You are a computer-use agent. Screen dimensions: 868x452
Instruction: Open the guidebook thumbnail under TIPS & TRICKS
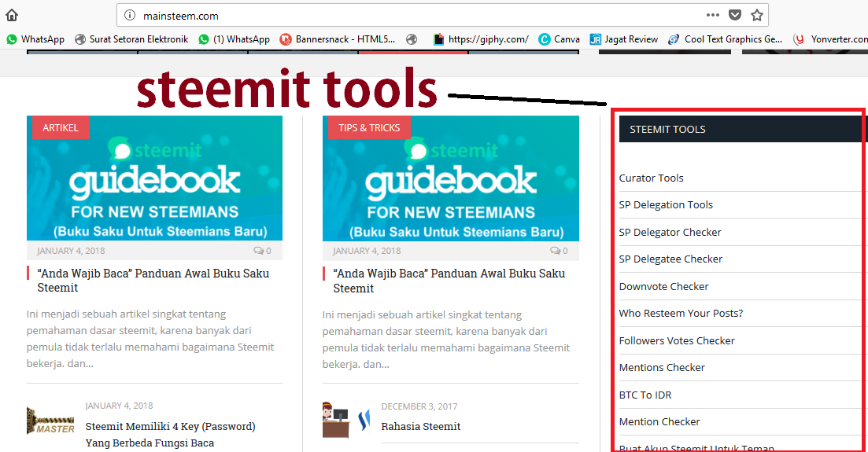[451, 178]
